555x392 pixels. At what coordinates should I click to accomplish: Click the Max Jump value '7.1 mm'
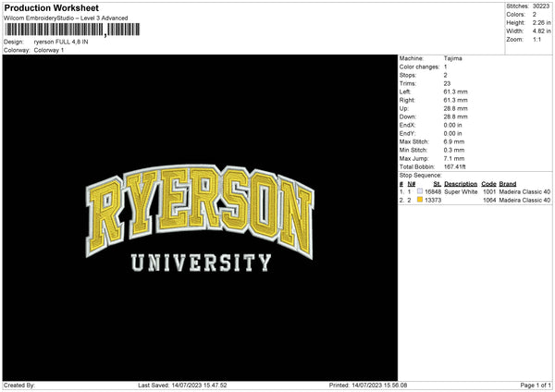point(454,158)
